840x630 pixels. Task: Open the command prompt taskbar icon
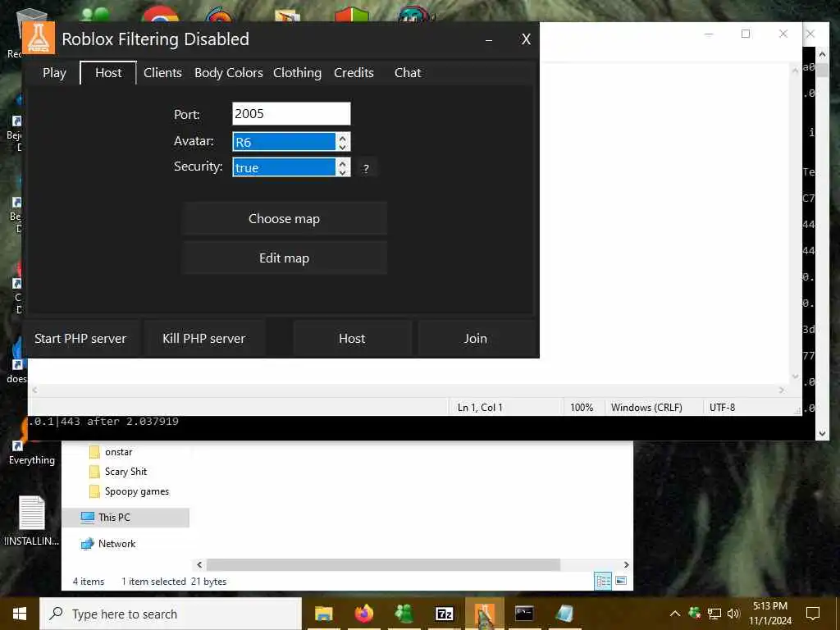(x=524, y=614)
